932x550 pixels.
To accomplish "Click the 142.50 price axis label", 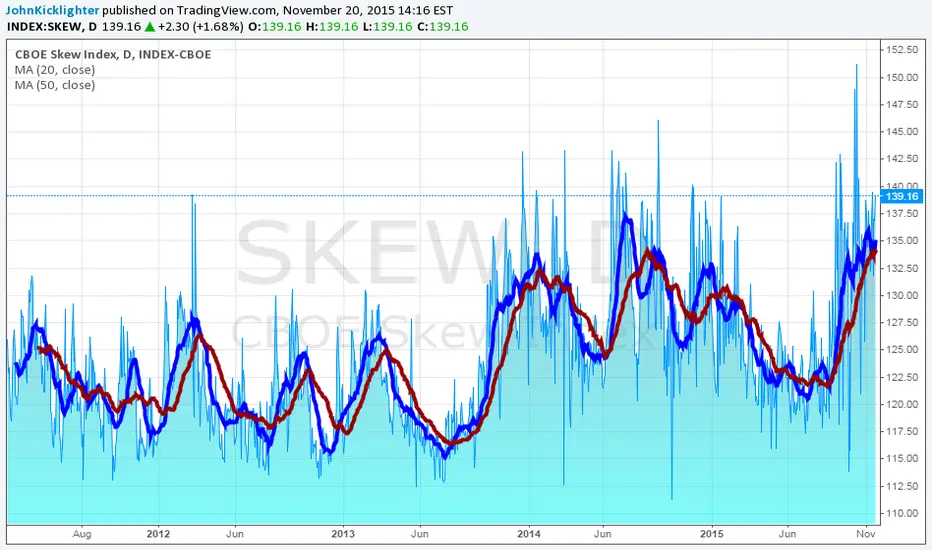I will [902, 159].
